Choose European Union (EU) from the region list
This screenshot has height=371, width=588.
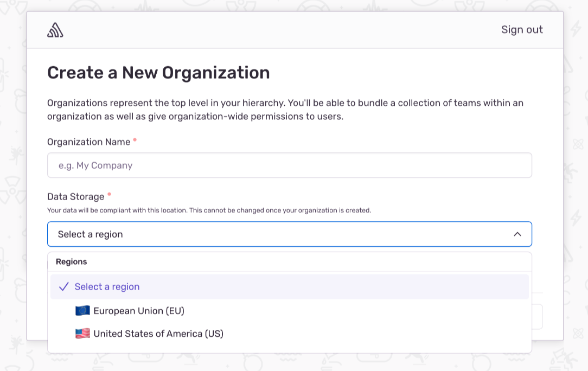point(139,311)
